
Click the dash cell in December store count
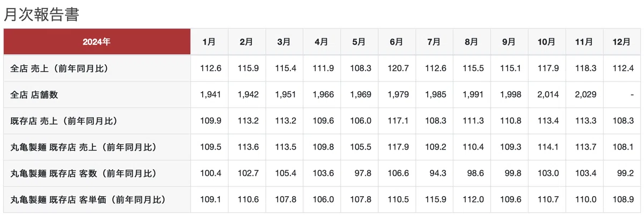pyautogui.click(x=633, y=95)
